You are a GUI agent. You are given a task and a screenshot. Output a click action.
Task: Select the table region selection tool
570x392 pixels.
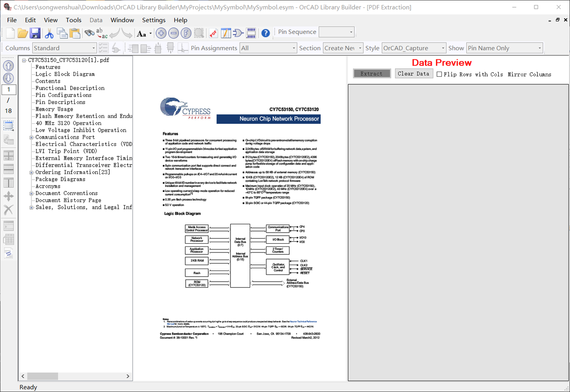click(x=8, y=125)
